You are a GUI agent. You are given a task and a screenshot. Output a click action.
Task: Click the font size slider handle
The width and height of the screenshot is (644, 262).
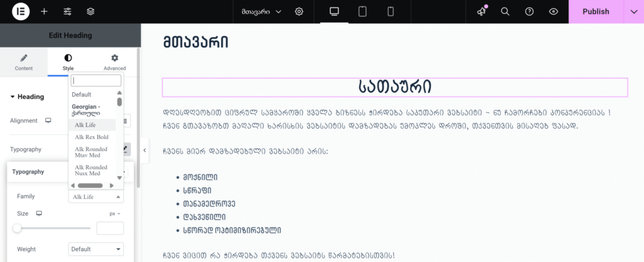coord(17,228)
